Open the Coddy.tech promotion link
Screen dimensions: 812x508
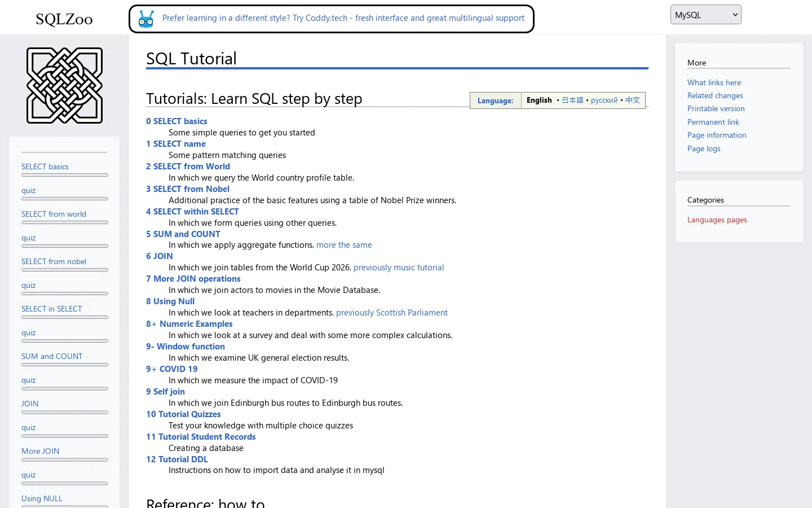point(343,18)
